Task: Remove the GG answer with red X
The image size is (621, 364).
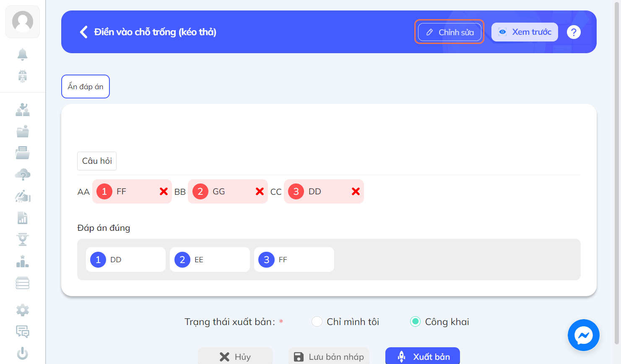Action: coord(260,191)
